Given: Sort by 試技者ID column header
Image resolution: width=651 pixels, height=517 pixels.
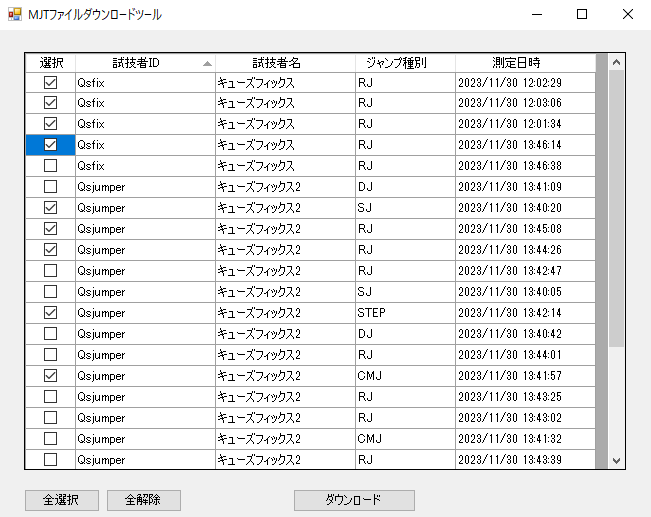Looking at the screenshot, I should tap(145, 63).
